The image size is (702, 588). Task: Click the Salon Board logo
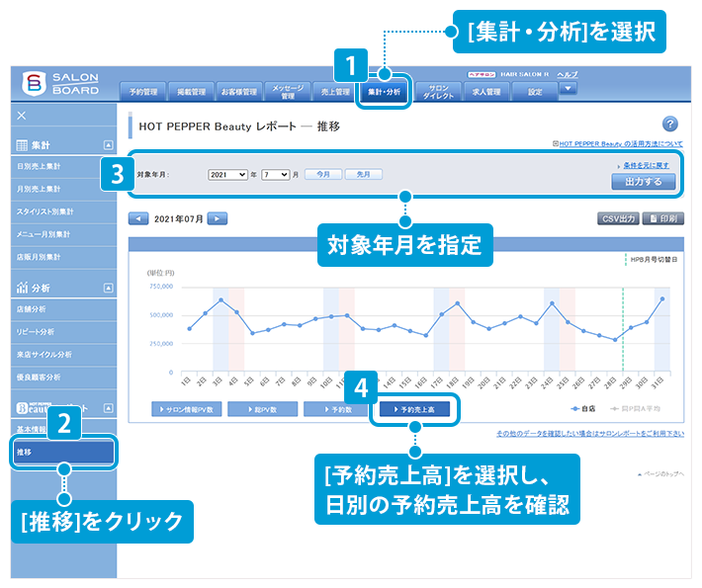click(63, 85)
